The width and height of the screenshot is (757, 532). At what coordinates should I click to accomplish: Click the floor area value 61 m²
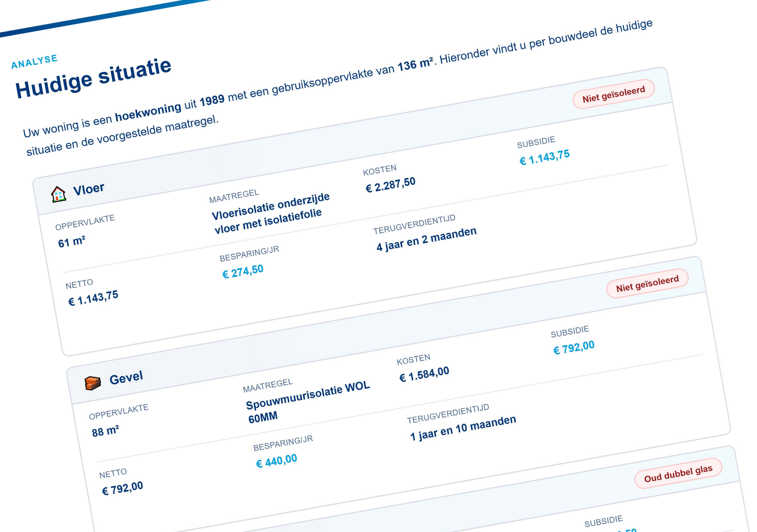coord(72,241)
